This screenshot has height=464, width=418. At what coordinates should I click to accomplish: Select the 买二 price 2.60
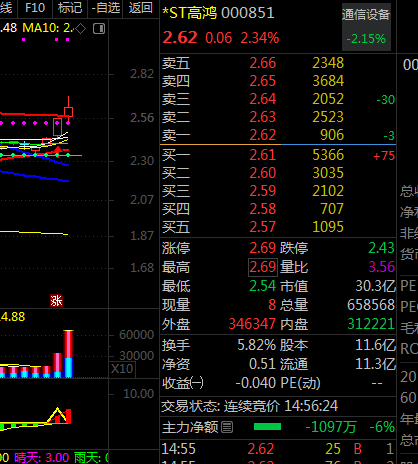pyautogui.click(x=263, y=173)
